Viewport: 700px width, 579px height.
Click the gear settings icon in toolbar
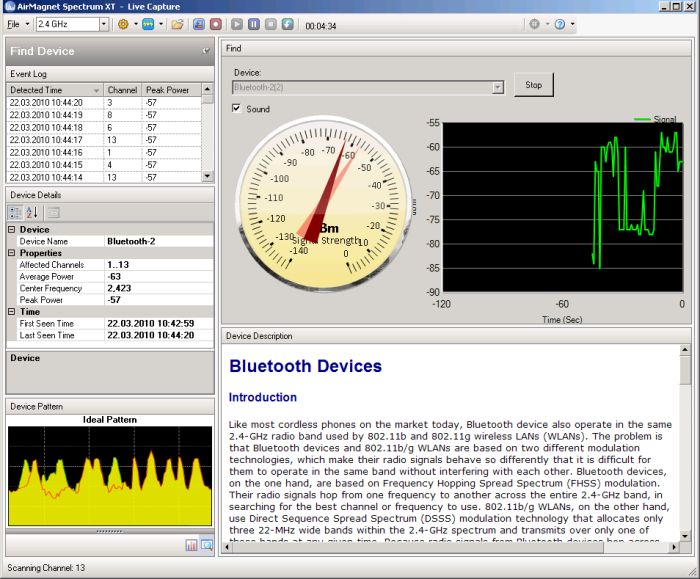pos(123,24)
